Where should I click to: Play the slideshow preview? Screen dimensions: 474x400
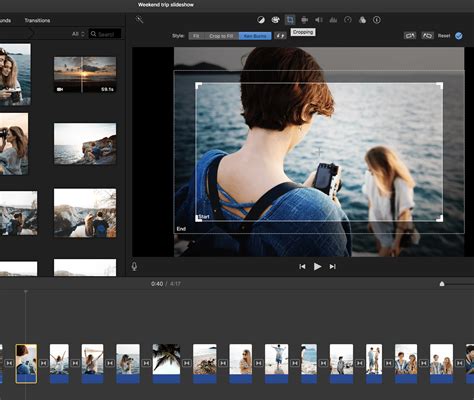click(x=317, y=266)
